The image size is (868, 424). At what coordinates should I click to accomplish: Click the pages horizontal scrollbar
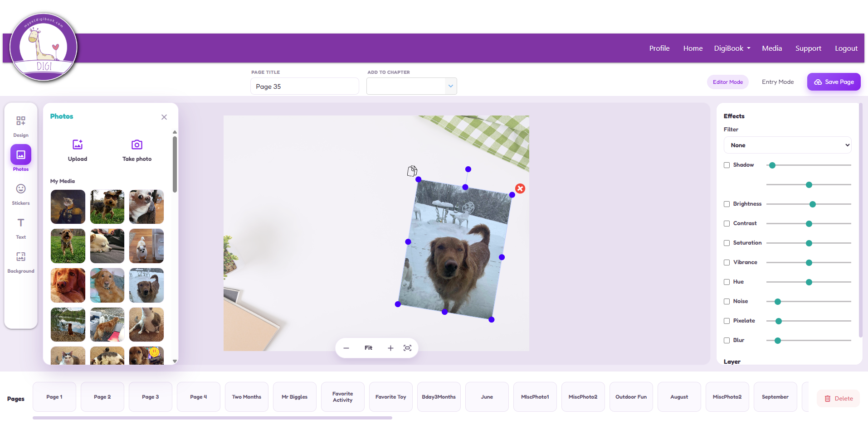tap(212, 418)
